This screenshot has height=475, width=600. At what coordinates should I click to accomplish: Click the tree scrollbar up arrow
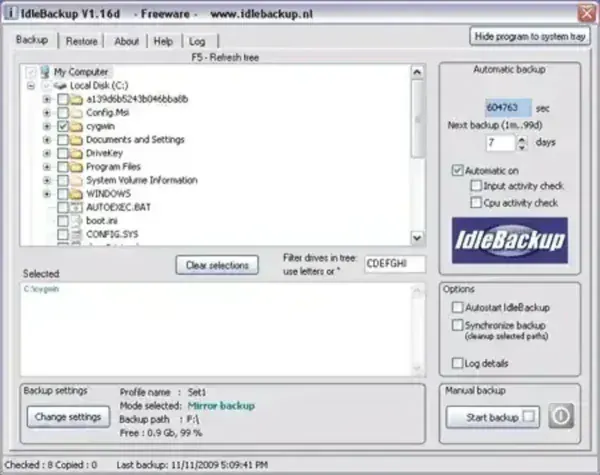pyautogui.click(x=417, y=72)
